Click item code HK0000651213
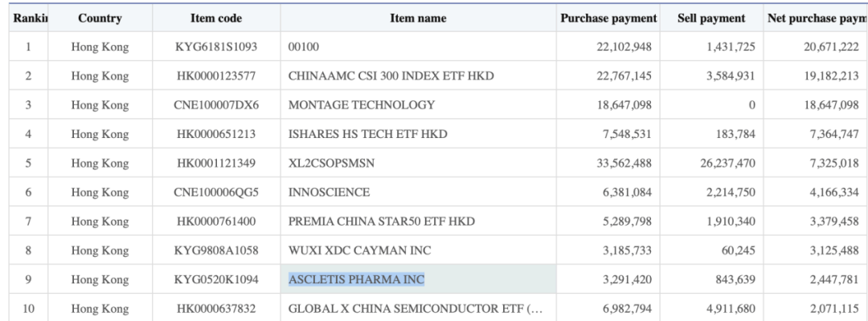 click(x=216, y=133)
